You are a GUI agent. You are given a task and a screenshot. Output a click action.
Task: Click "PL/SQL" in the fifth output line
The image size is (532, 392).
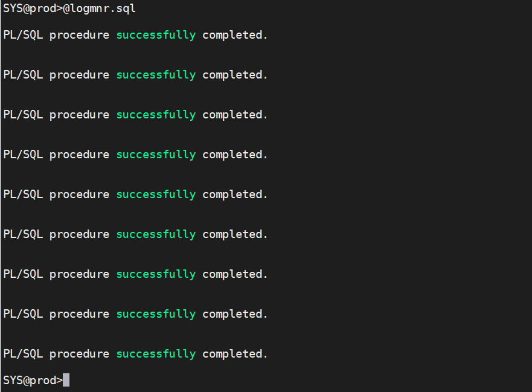point(23,194)
